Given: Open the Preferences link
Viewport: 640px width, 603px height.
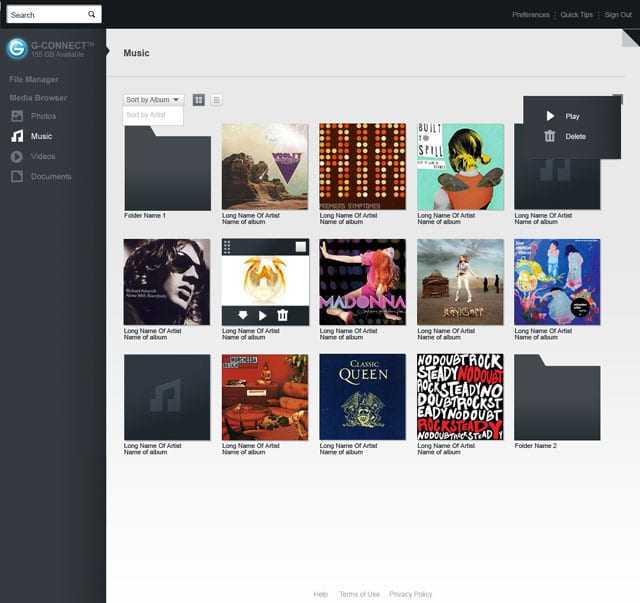Looking at the screenshot, I should pos(530,15).
